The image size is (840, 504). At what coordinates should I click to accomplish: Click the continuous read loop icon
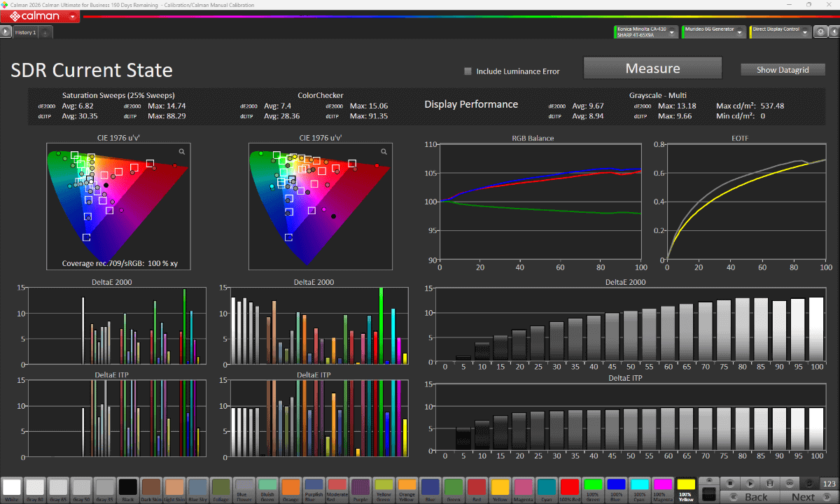coord(790,484)
